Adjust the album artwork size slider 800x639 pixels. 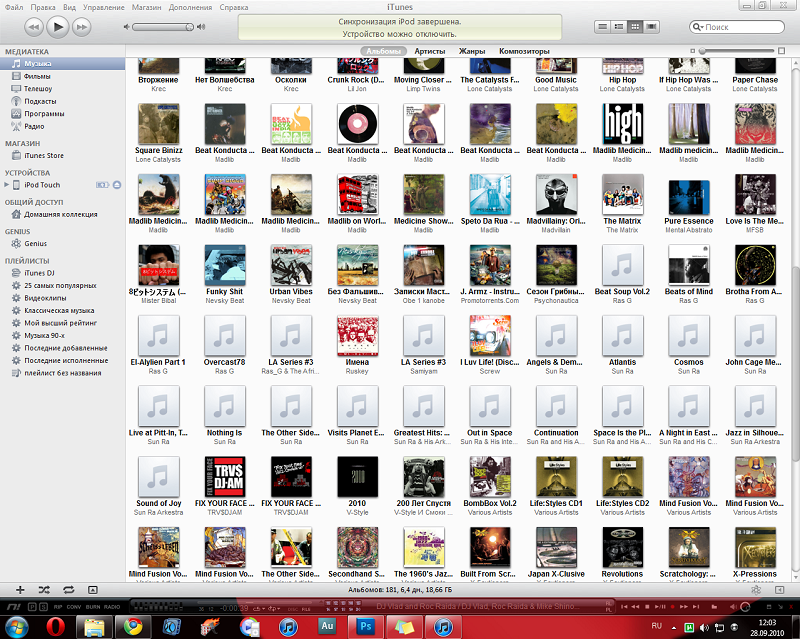pos(738,51)
